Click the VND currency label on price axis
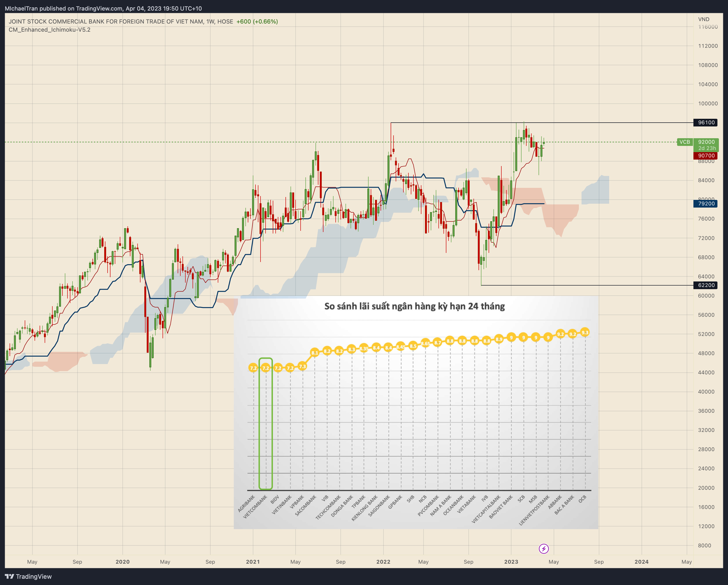This screenshot has height=585, width=728. click(x=704, y=19)
